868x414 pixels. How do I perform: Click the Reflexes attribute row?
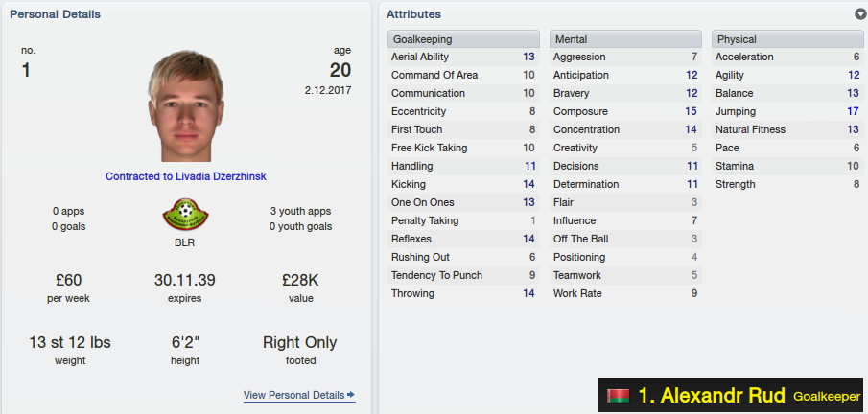(463, 239)
